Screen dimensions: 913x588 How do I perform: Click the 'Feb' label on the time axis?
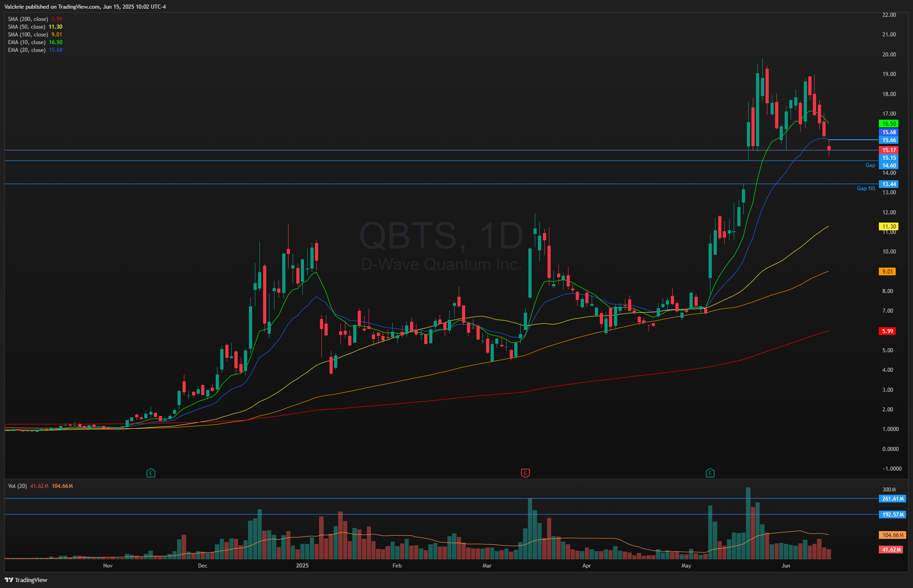coord(397,566)
